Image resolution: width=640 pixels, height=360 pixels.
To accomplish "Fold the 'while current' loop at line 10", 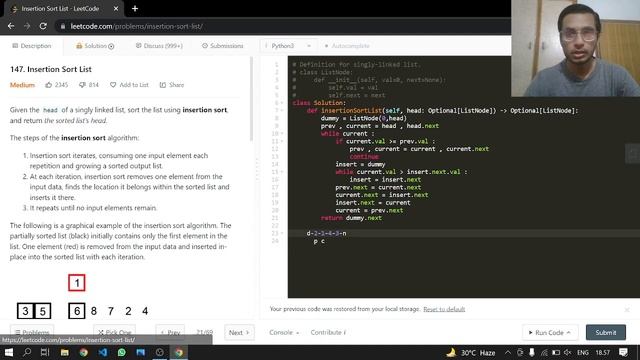I will click(x=282, y=133).
